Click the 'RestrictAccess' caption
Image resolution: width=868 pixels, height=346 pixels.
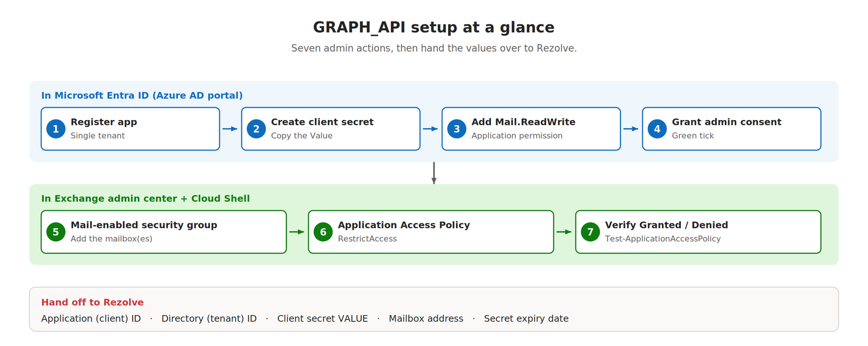tap(367, 239)
